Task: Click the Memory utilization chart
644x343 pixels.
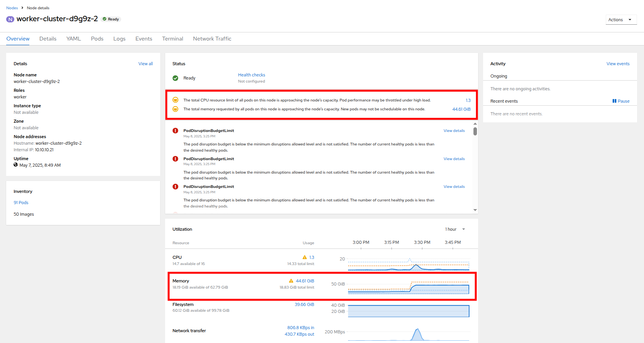Action: [408, 288]
